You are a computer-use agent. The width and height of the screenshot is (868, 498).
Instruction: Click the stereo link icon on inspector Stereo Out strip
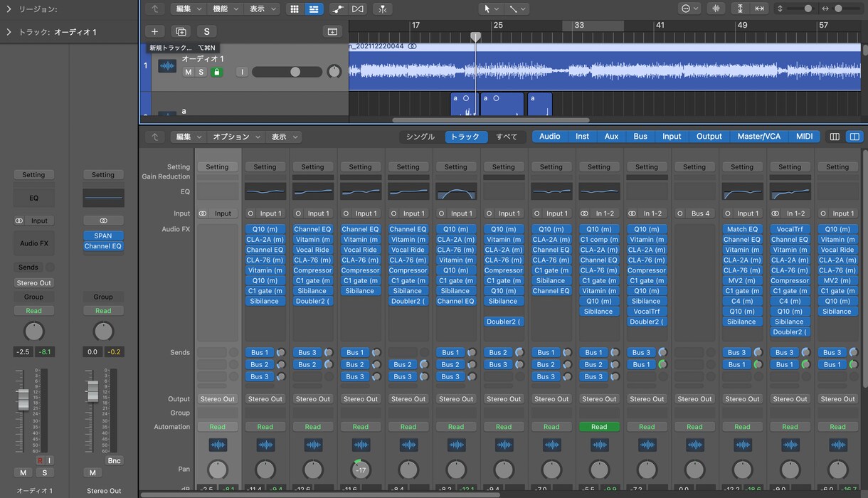103,221
